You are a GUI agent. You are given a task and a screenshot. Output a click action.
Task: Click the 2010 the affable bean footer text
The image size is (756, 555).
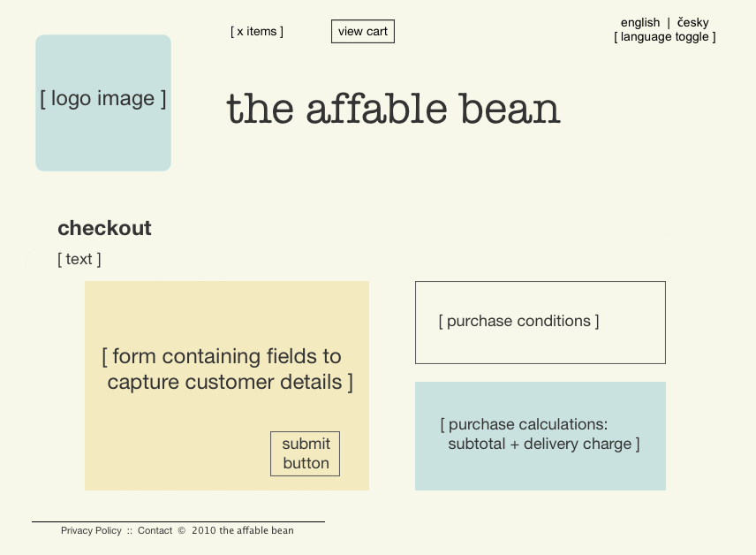242,531
